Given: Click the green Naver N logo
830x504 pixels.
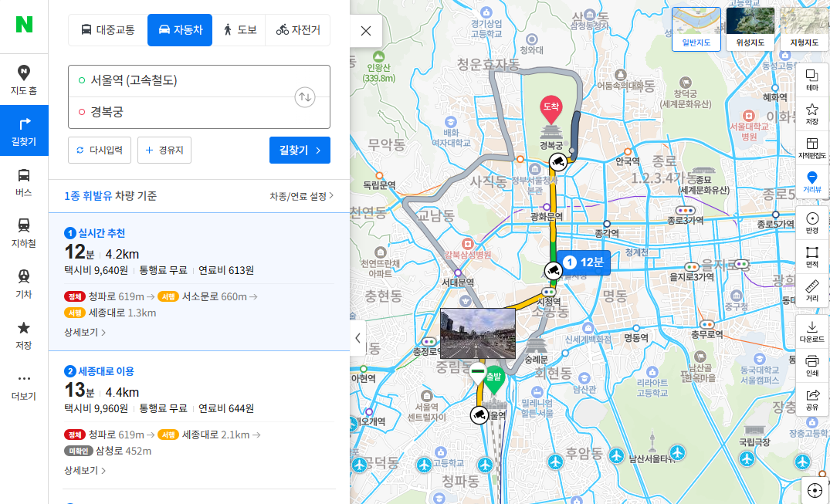Looking at the screenshot, I should tap(24, 25).
